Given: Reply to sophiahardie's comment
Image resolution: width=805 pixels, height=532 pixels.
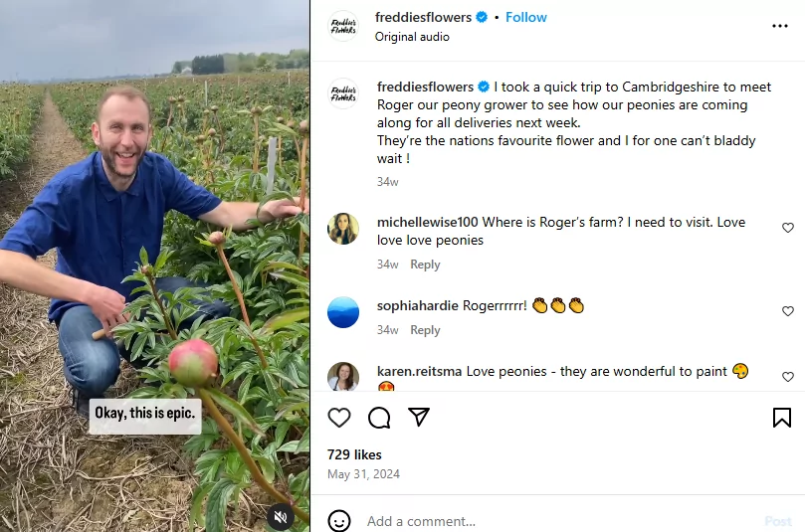Looking at the screenshot, I should tap(425, 330).
